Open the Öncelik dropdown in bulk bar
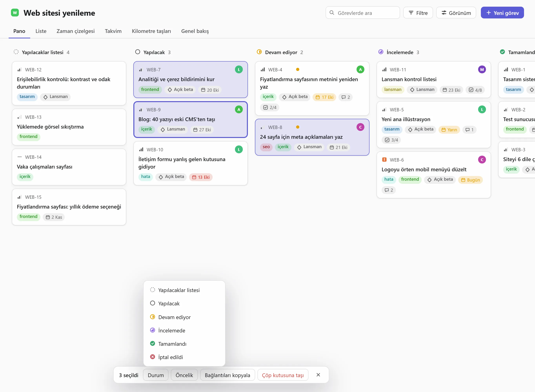The width and height of the screenshot is (535, 392). click(x=184, y=375)
